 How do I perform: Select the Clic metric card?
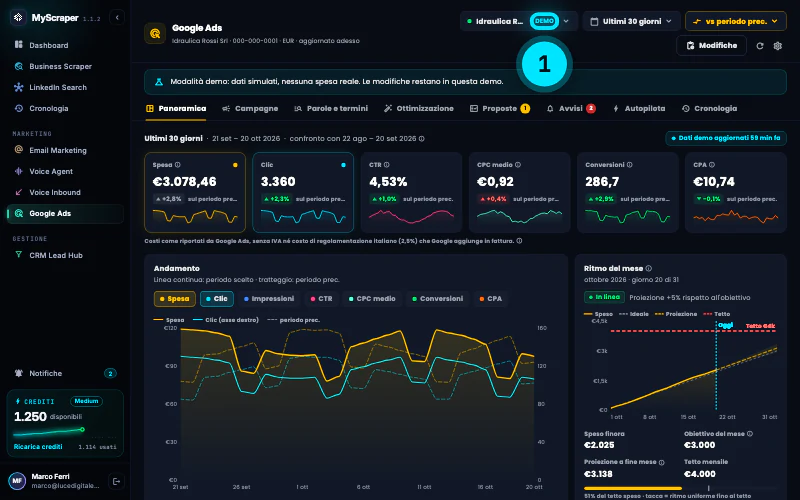tap(303, 192)
